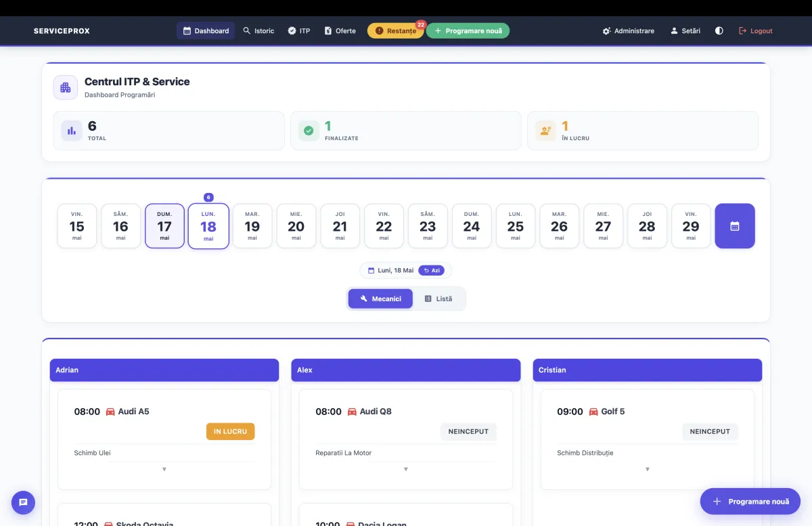Viewport: 812px width, 526px height.
Task: Switch to Mecanici view
Action: (x=380, y=299)
